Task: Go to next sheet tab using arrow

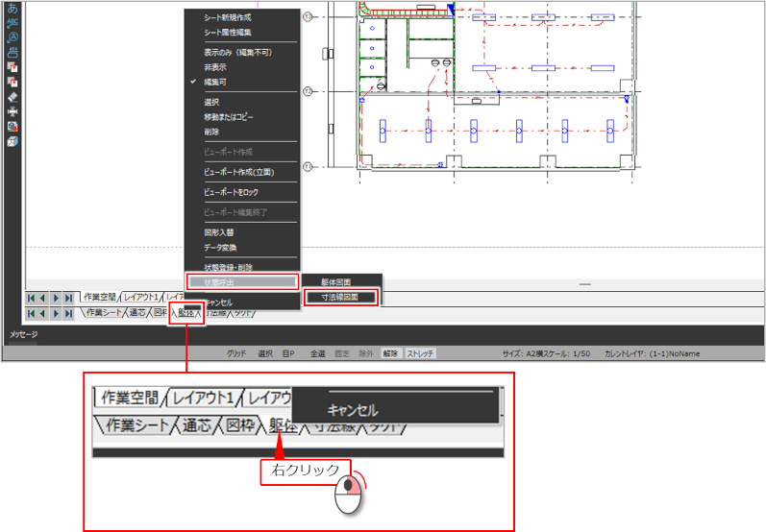Action: coord(56,313)
